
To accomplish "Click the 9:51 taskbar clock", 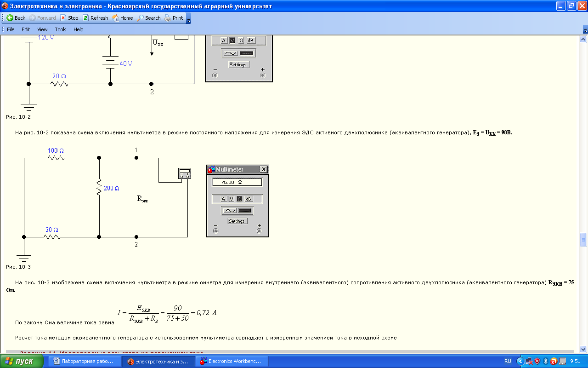I will pos(575,361).
